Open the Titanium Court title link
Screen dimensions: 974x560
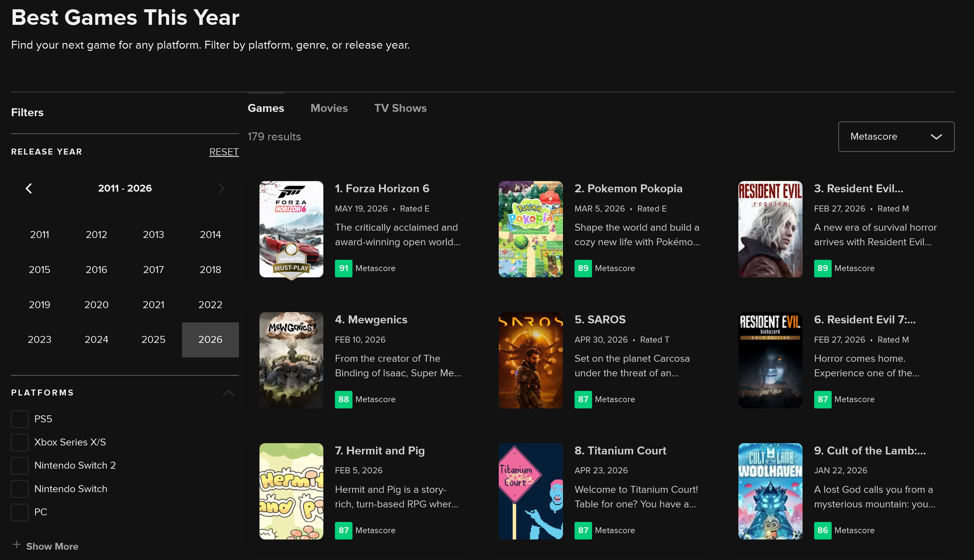620,451
